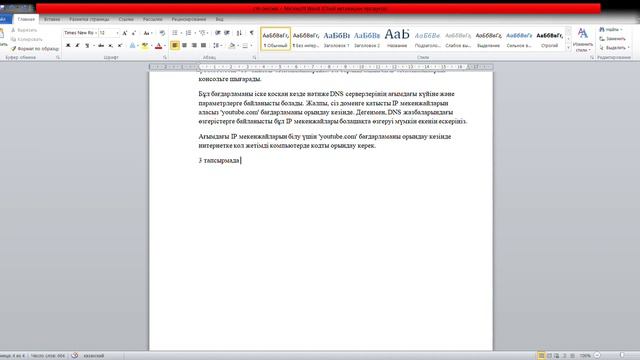Open the Times New Roman font name dropdown

click(x=96, y=33)
